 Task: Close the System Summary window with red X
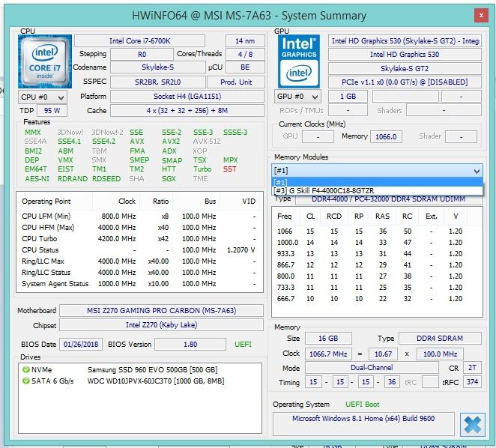click(x=481, y=15)
